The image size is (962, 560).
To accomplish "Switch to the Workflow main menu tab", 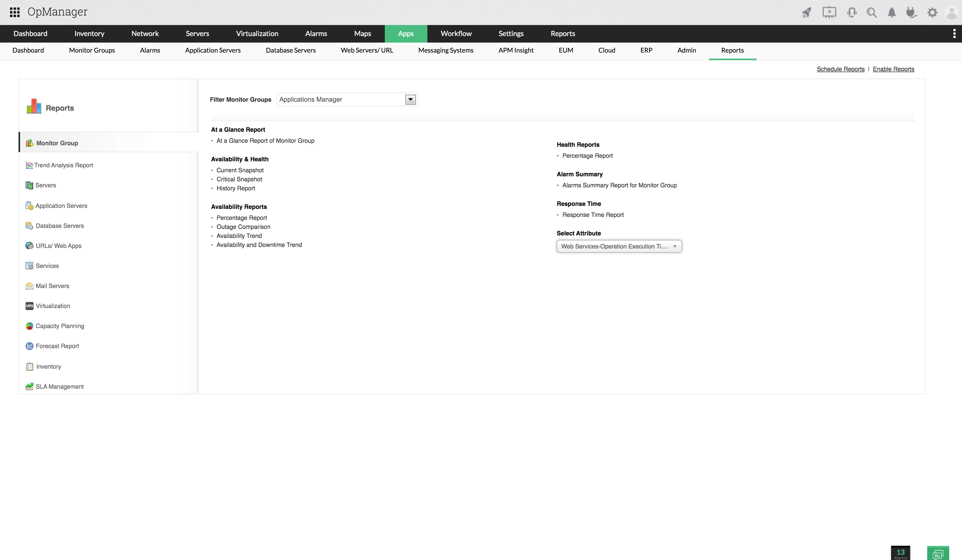I will (456, 34).
